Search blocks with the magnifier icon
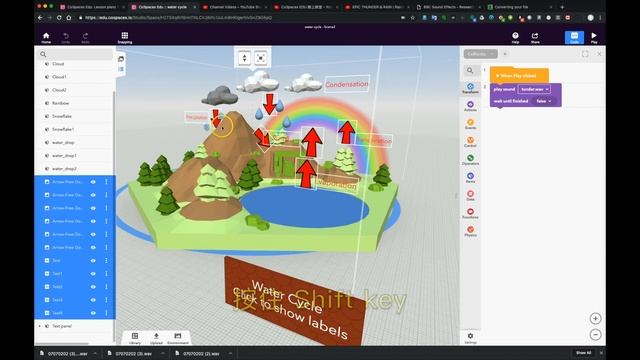The height and width of the screenshot is (360, 640). pos(470,71)
